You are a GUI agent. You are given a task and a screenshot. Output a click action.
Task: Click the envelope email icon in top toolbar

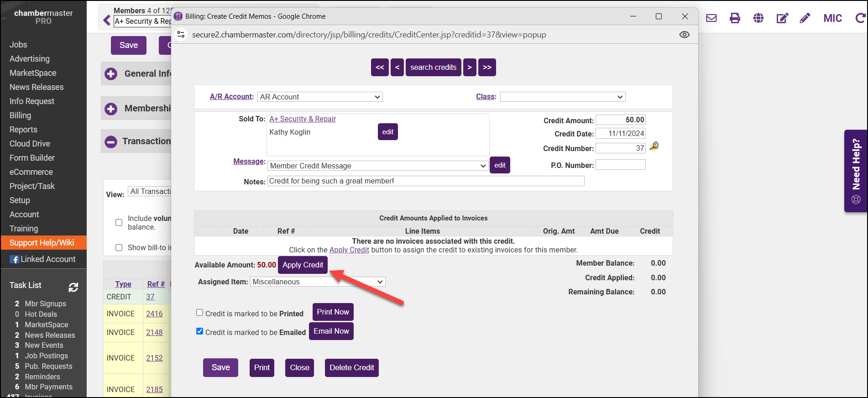711,18
